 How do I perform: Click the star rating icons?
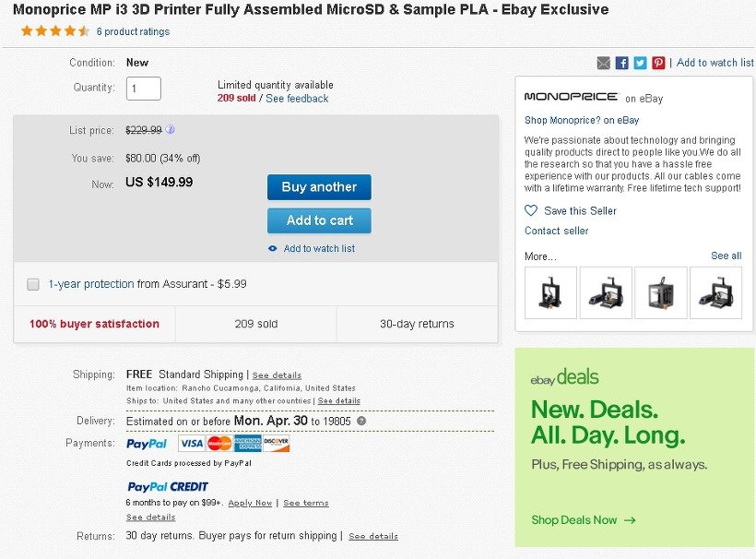click(55, 31)
